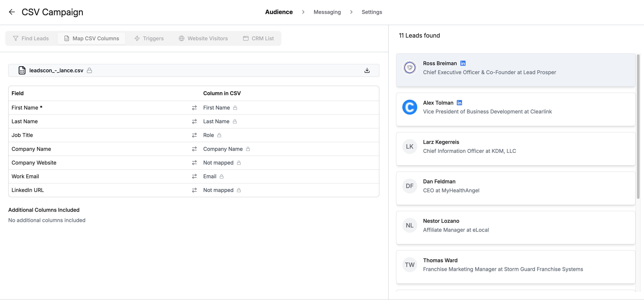The width and height of the screenshot is (644, 303).
Task: Click lock icon beside Last Name column
Action: tap(235, 122)
